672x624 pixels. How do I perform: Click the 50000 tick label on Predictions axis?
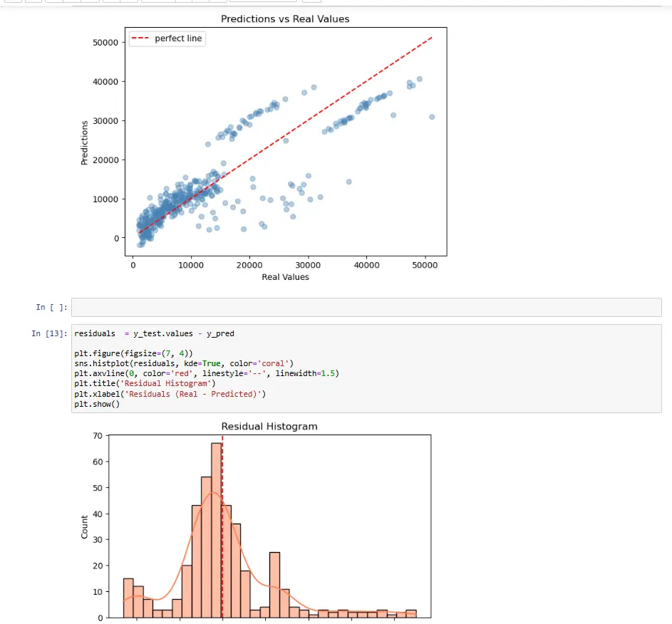105,43
